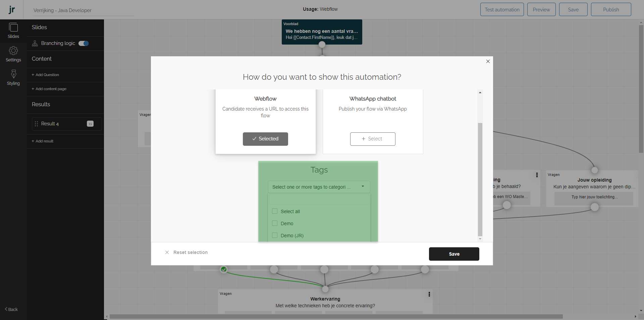Viewport: 644px width, 320px height.
Task: Click the Content section header
Action: click(x=42, y=59)
